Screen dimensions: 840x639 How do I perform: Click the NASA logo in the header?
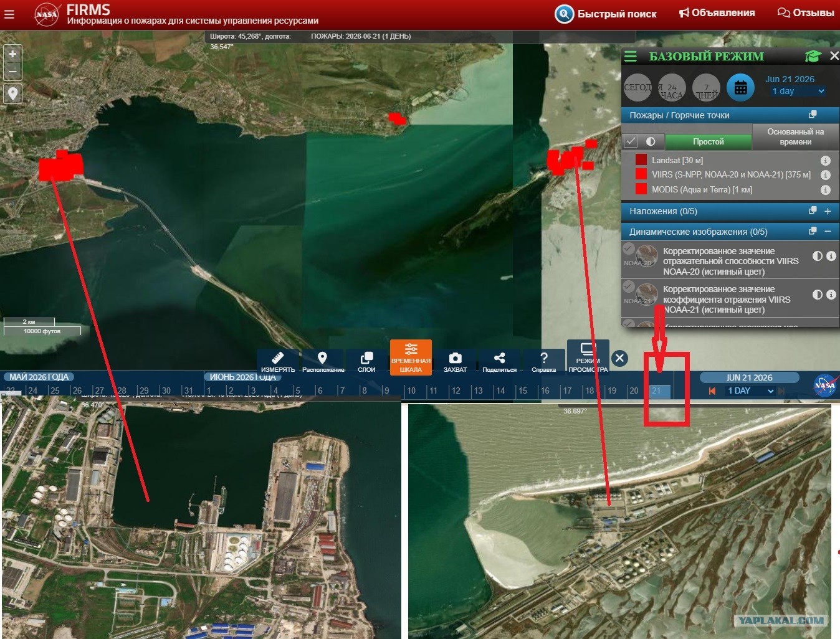click(46, 14)
